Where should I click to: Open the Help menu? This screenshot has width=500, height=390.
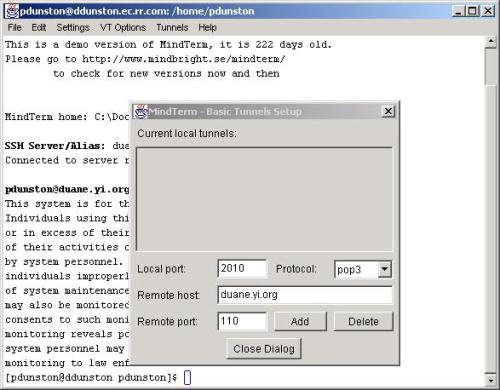tap(207, 27)
